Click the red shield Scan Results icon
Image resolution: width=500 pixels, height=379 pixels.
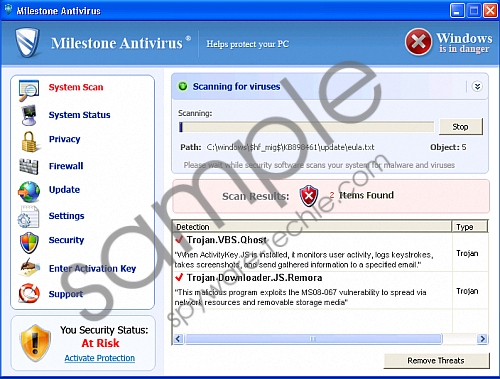pyautogui.click(x=309, y=196)
